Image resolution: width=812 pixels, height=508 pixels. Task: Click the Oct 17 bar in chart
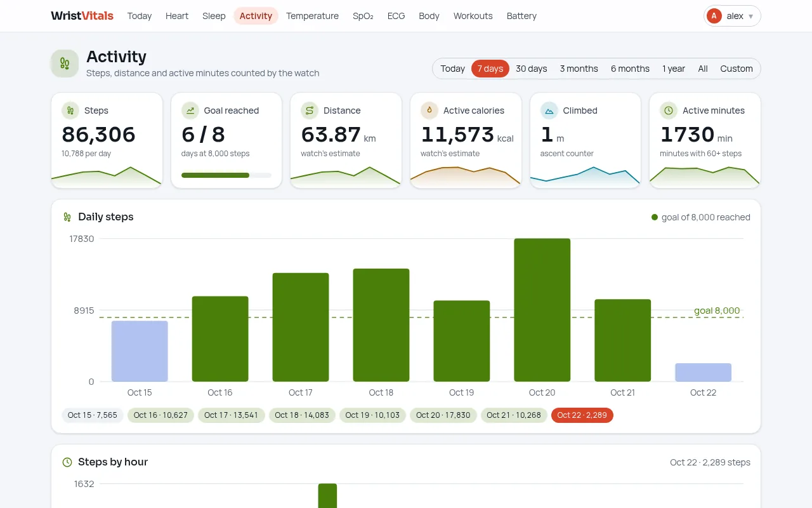[x=301, y=327]
